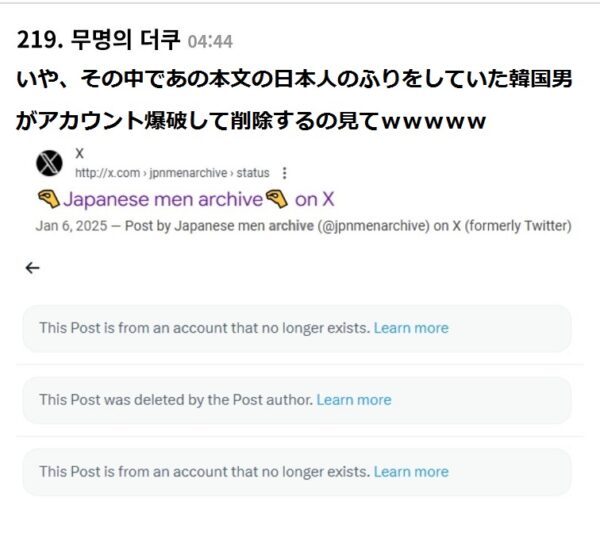Click "Learn more" in the bottommost account notice
This screenshot has height=540, width=600.
411,472
